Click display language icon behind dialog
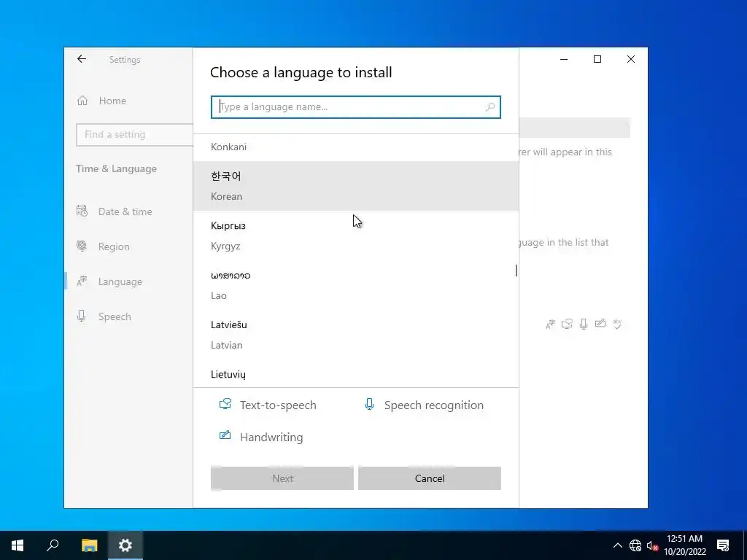The image size is (747, 560). pos(550,324)
